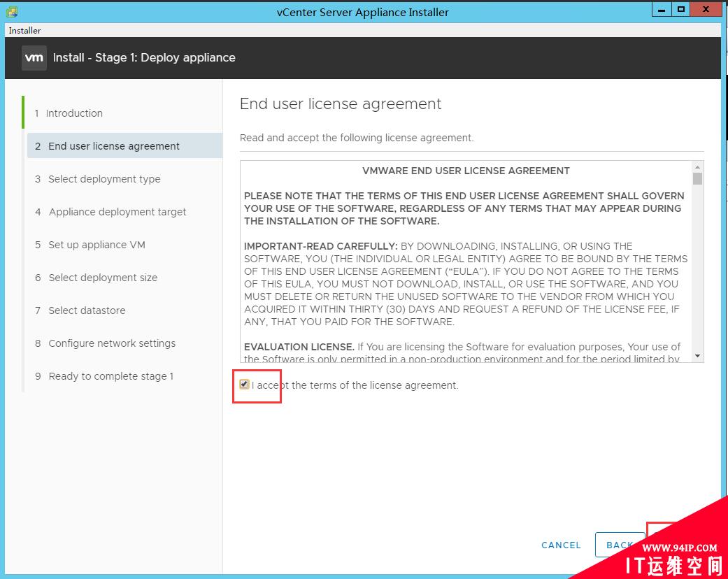Image resolution: width=728 pixels, height=579 pixels.
Task: Click the license text scroll up arrow
Action: pos(697,166)
